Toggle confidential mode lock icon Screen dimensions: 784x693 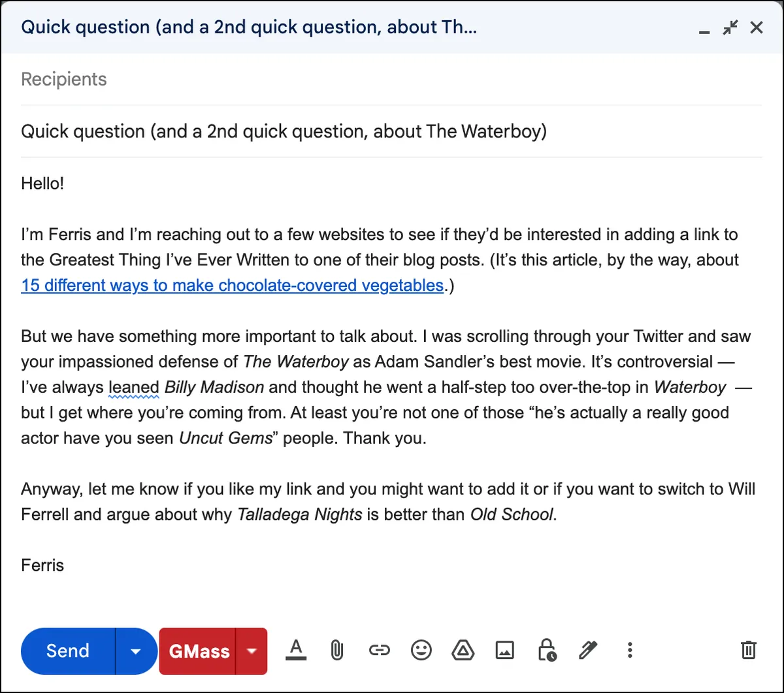coord(546,650)
